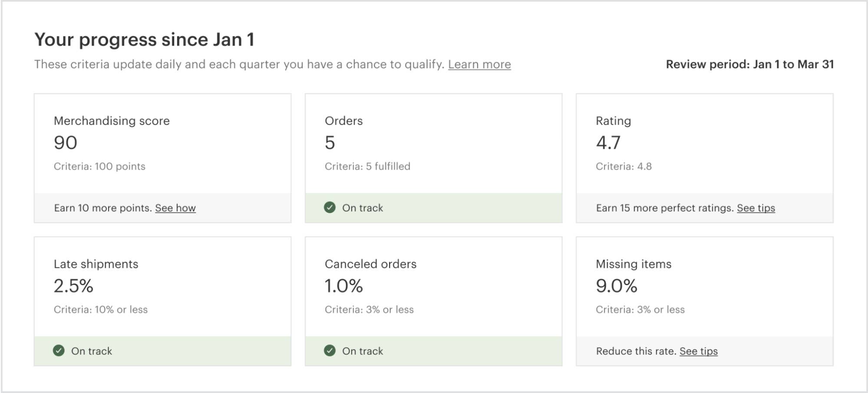This screenshot has height=393, width=868.
Task: Select the Merchandising score card title
Action: [112, 120]
